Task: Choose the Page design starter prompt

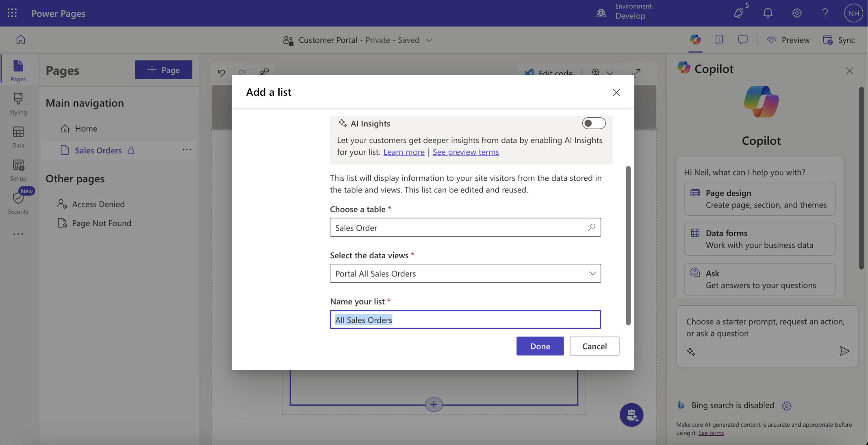Action: pos(759,199)
